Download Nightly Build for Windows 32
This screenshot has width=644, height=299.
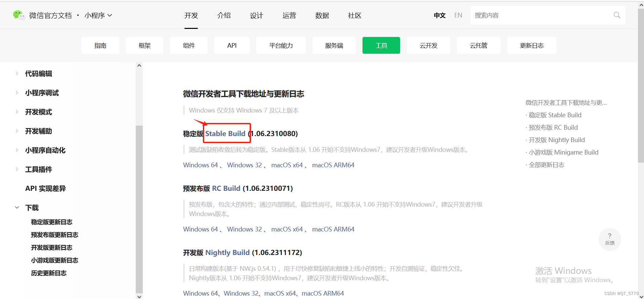(x=241, y=293)
